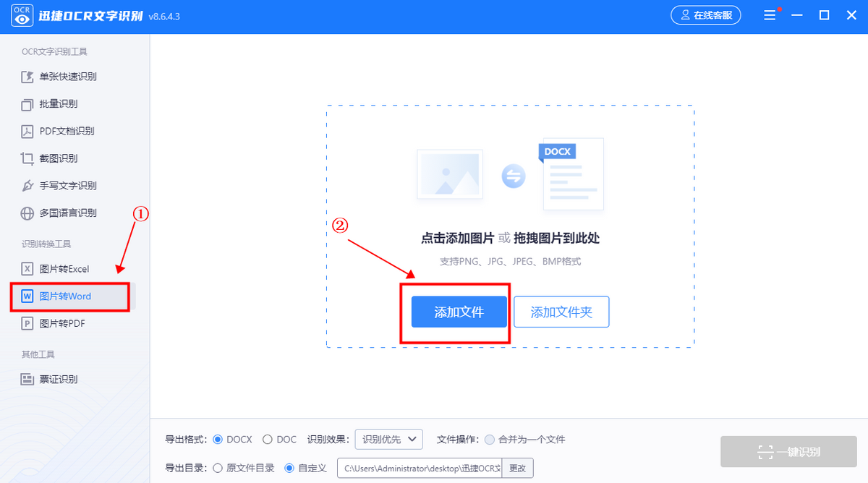Click the PDF文档识别 icon
Screen dimensions: 868x483
click(27, 131)
